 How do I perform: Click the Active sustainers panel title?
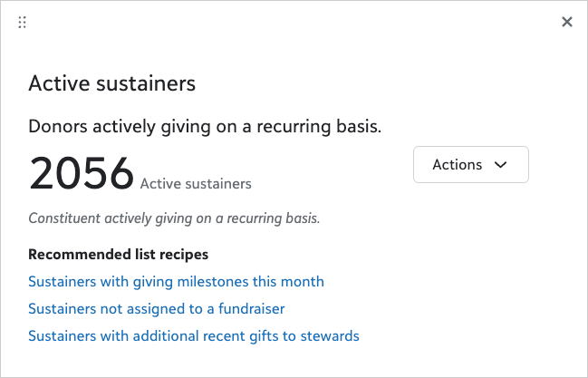(112, 83)
